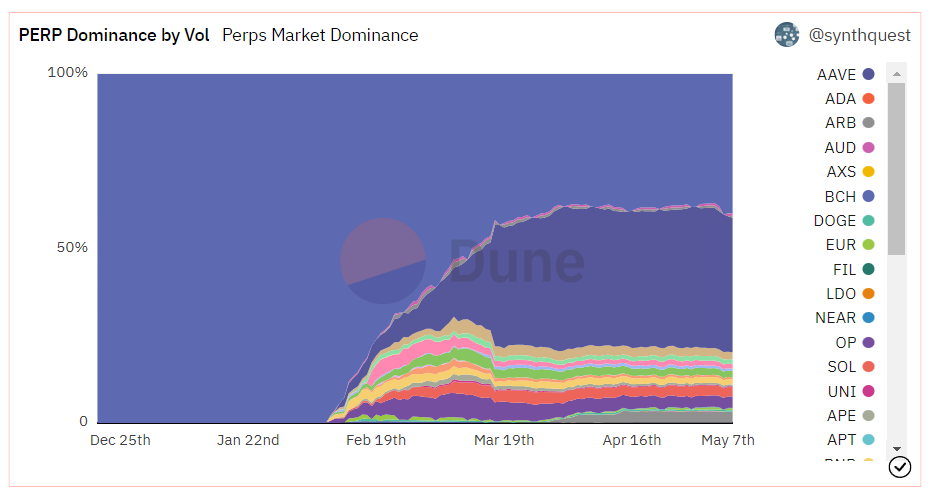Click the verified checkmark icon at bottom right
The image size is (931, 494).
point(900,467)
